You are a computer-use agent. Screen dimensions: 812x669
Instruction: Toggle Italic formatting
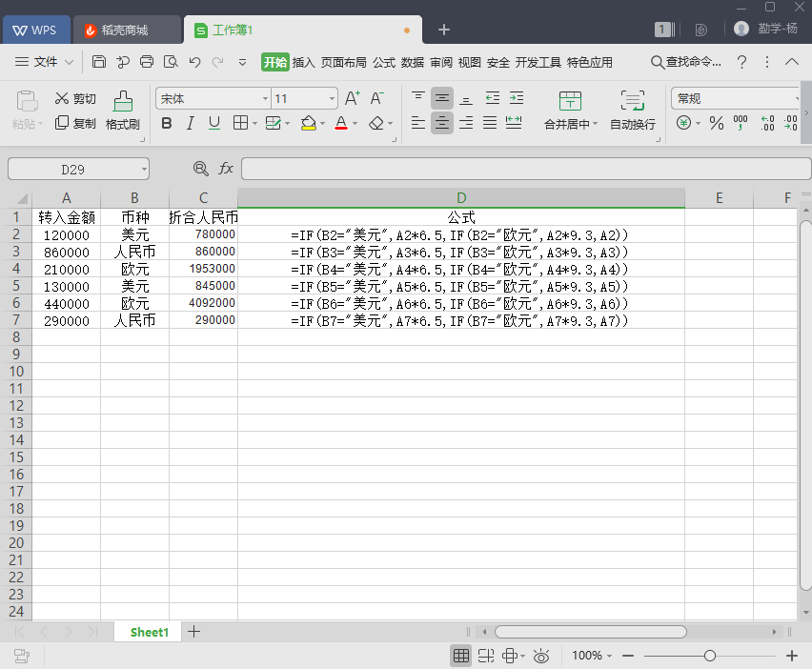(191, 123)
